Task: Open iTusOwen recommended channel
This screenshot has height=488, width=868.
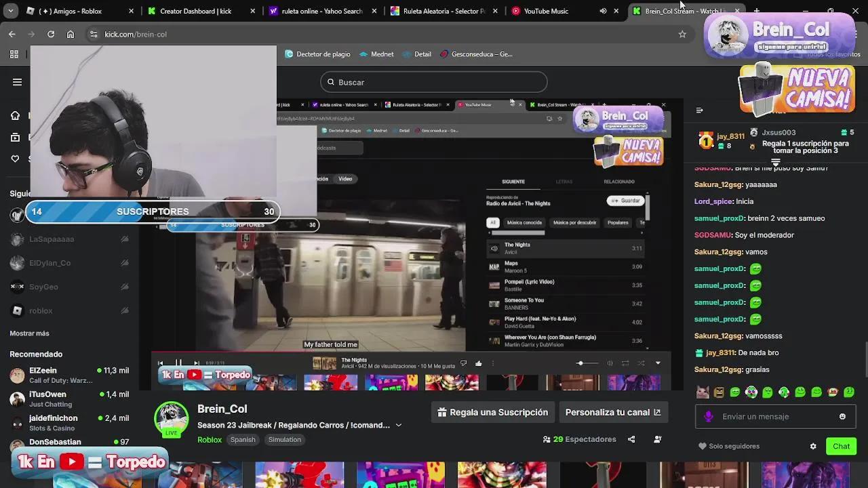Action: (69, 399)
